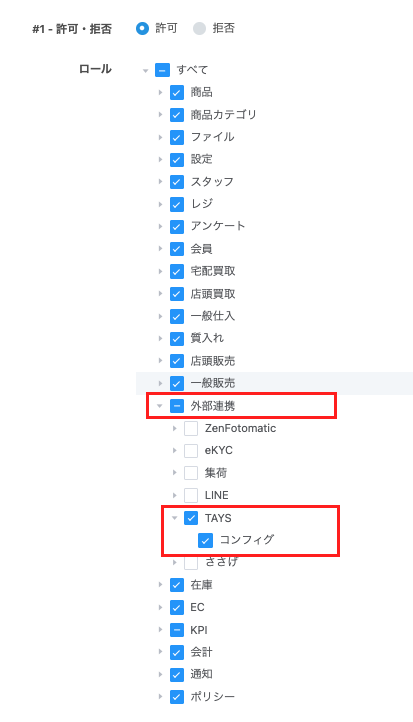Check the 集荷 checkbox

[x=191, y=473]
